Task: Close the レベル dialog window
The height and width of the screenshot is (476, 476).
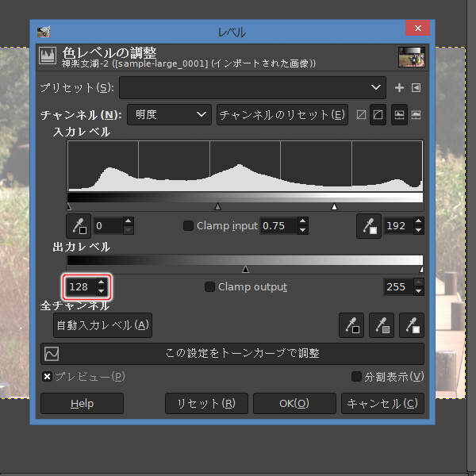Action: pos(418,28)
